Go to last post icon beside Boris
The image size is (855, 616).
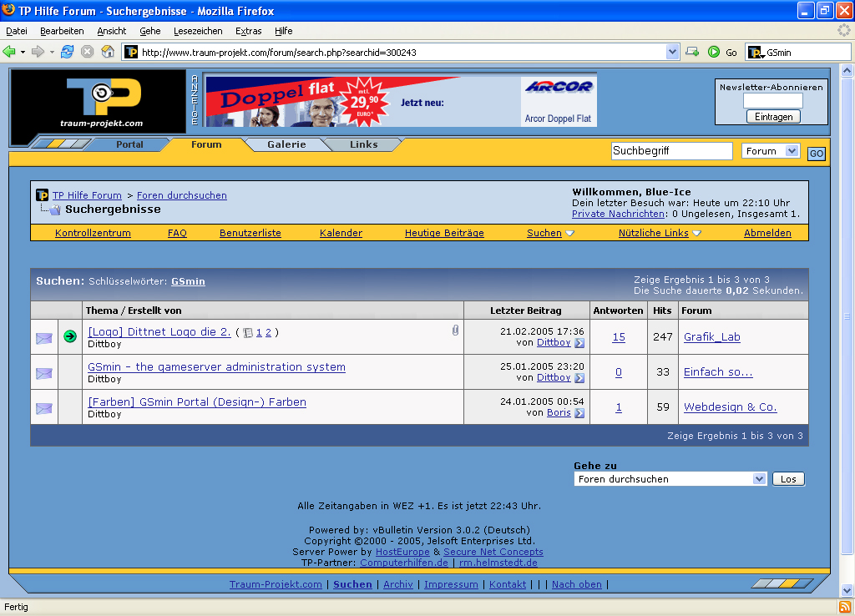(579, 413)
